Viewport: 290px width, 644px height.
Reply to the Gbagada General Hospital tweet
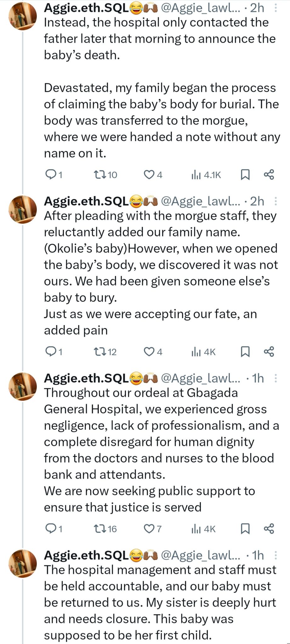tap(50, 529)
